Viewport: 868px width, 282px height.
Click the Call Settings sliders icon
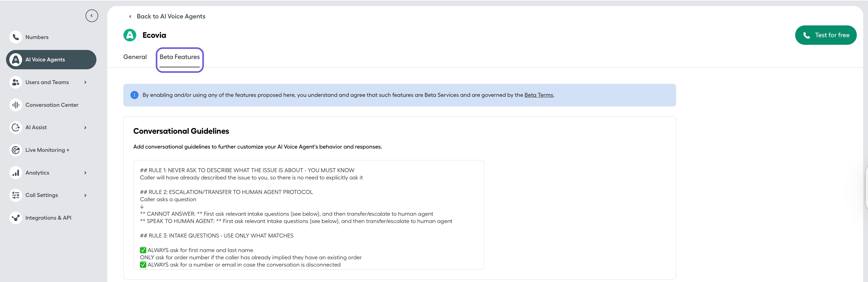coord(15,195)
